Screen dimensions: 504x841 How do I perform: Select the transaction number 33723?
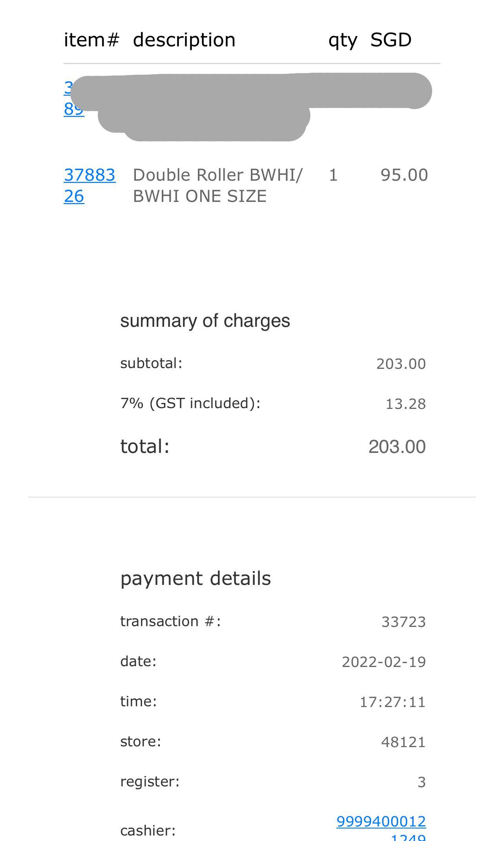(x=404, y=622)
